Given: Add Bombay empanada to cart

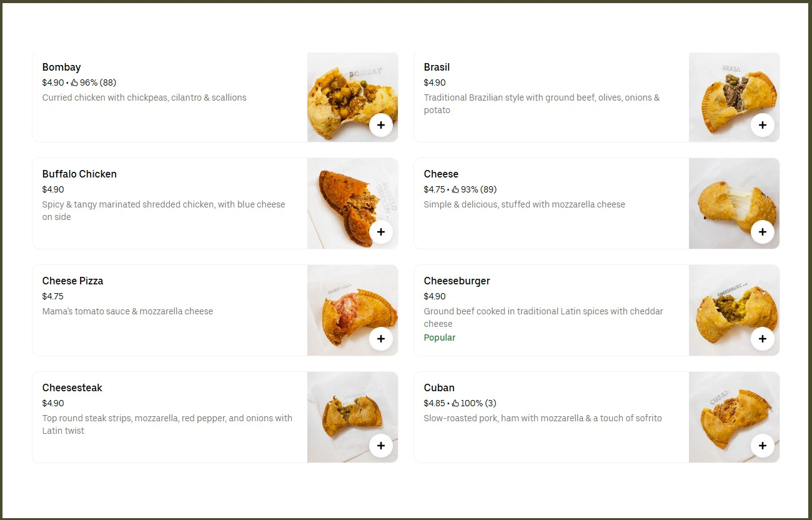Looking at the screenshot, I should 381,126.
